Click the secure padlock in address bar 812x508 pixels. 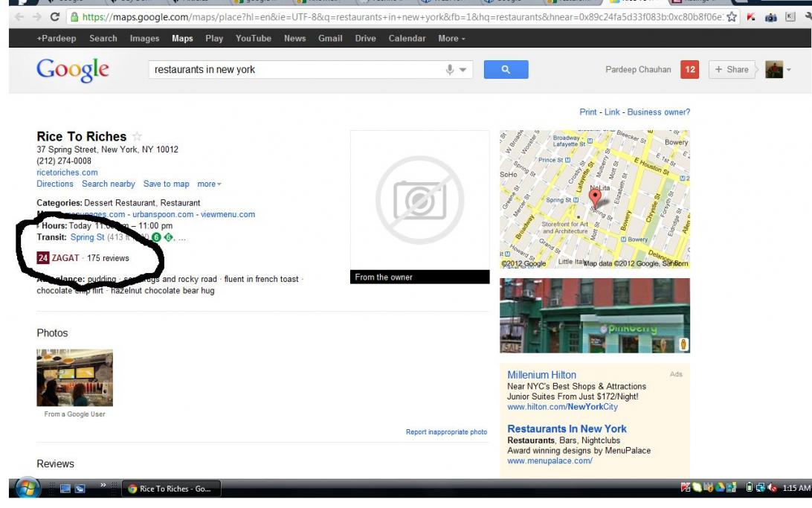point(74,17)
